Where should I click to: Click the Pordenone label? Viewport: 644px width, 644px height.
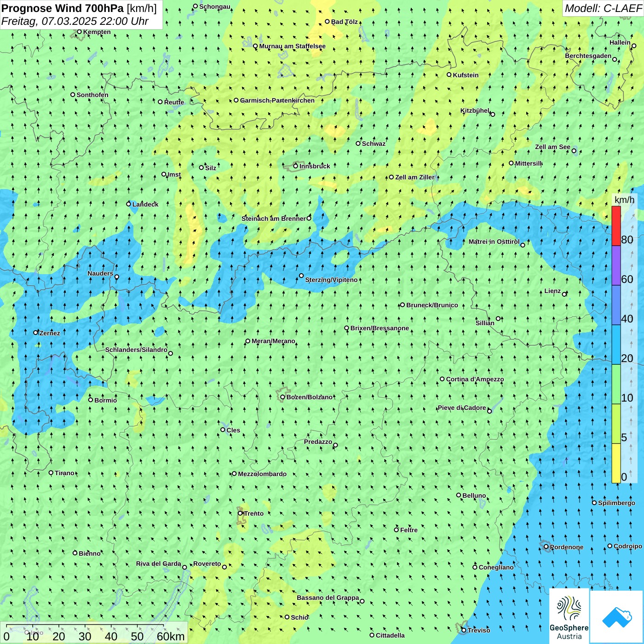567,547
